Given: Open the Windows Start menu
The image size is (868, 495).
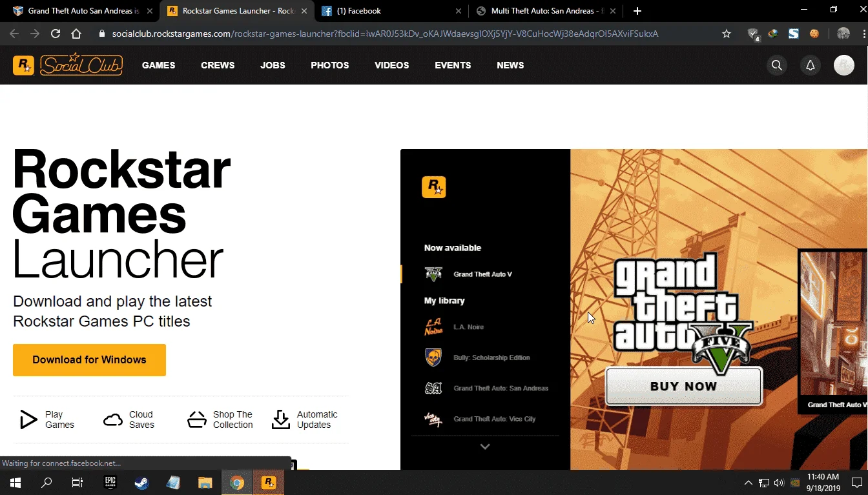Looking at the screenshot, I should pos(15,482).
